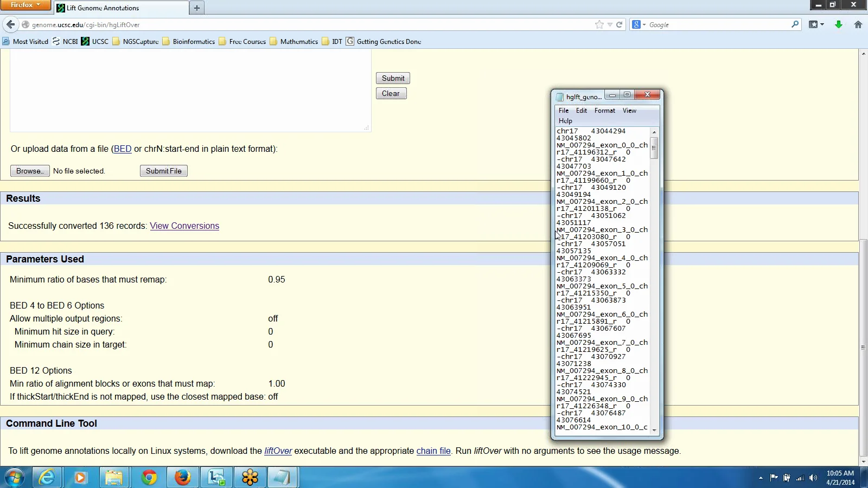Bookmark this page with the star icon
Viewport: 868px width, 488px height.
coord(599,24)
